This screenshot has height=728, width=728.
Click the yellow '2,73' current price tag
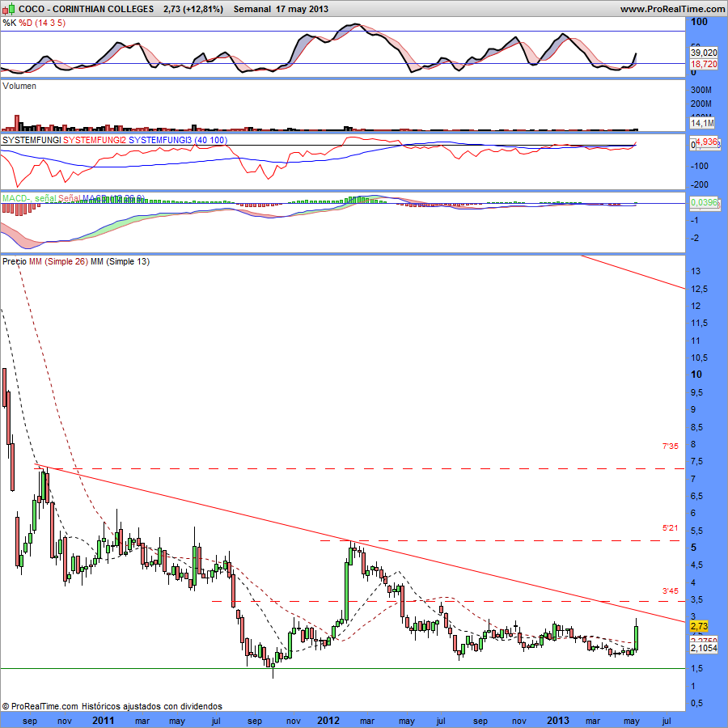699,627
